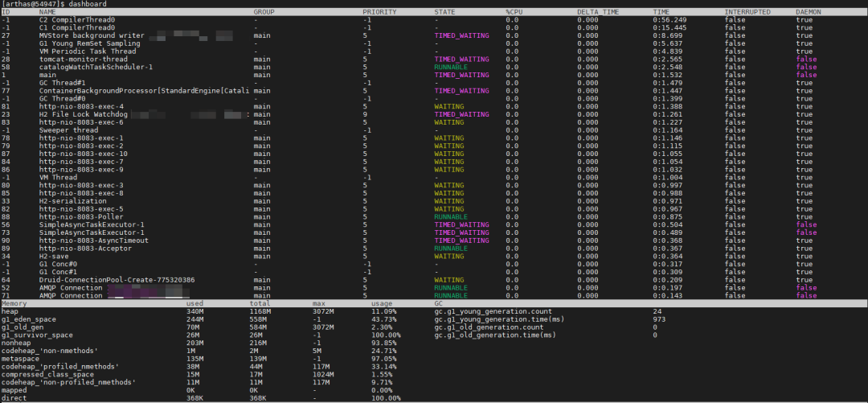Click the "[arthas@54947]$ dashboard" command prompt line
Screen dimensions: 868x403
(x=55, y=4)
